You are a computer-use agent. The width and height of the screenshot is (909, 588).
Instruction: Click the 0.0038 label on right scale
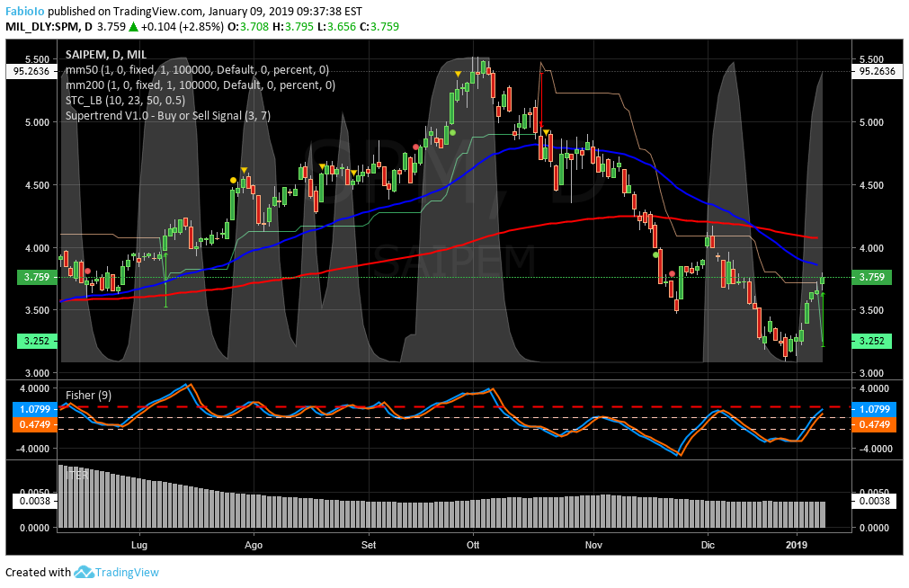pos(874,501)
